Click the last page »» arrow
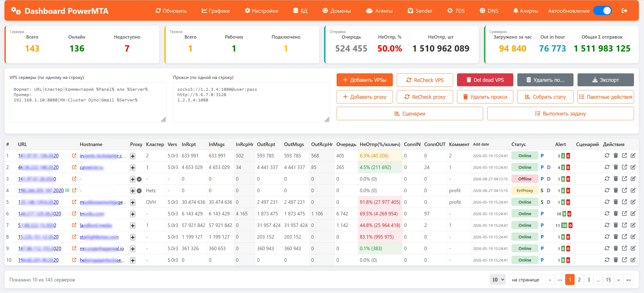Screen dimensions: 644x293 coord(629,279)
